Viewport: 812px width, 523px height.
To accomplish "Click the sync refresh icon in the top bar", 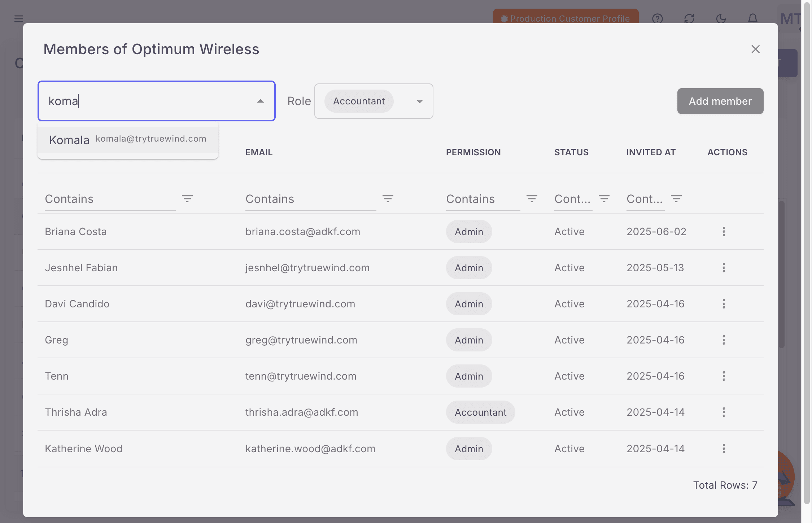I will 689,18.
